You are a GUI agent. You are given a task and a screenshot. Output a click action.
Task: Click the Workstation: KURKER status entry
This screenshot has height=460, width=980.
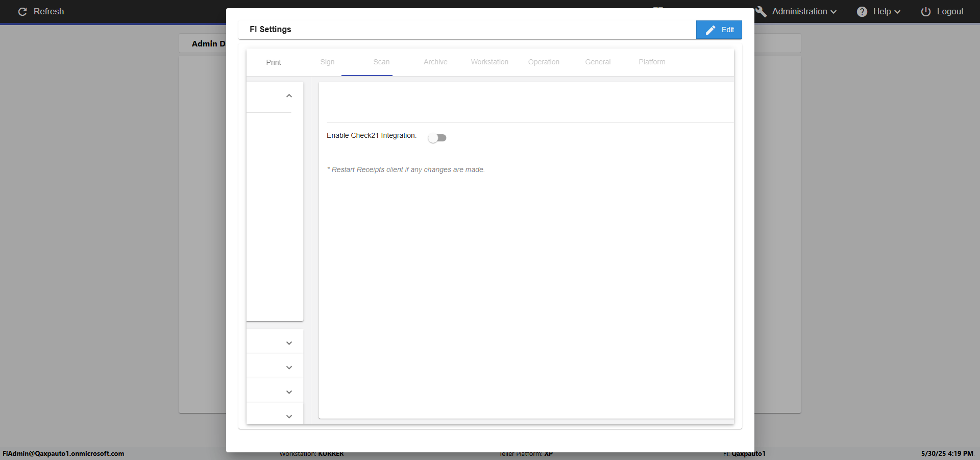[311, 453]
